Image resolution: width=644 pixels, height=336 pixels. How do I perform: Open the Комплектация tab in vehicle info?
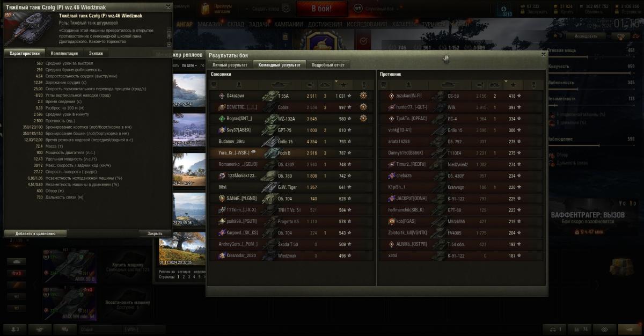point(64,53)
